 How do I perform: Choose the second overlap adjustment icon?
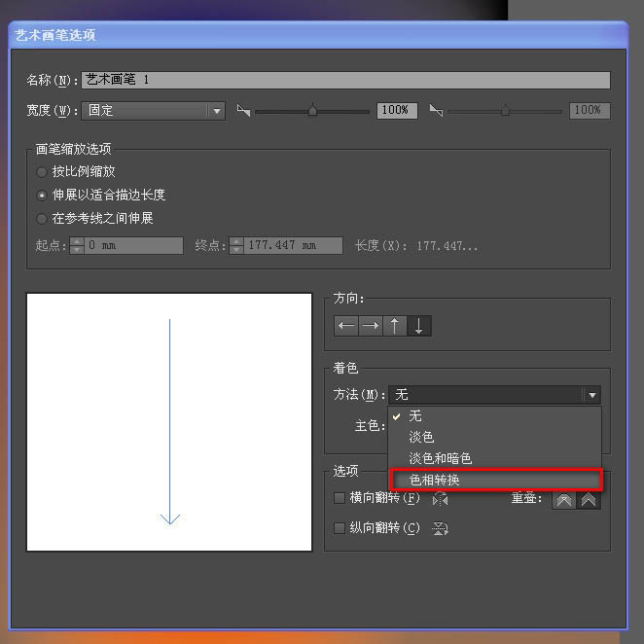click(x=589, y=500)
